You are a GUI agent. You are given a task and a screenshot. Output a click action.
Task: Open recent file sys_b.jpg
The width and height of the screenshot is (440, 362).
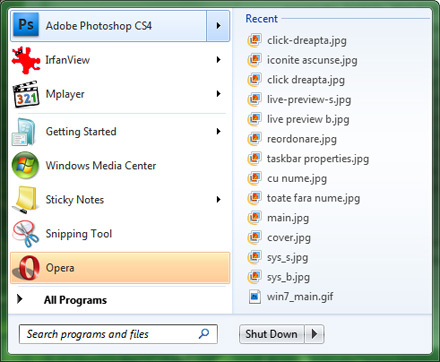(288, 277)
